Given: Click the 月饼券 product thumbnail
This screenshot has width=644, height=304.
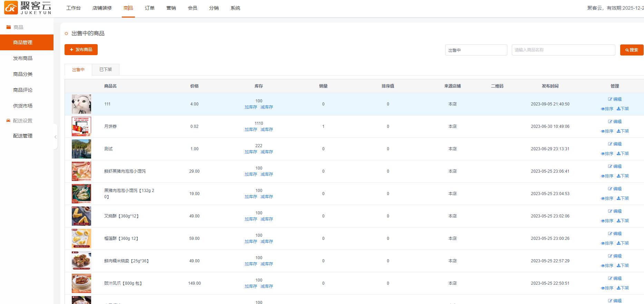Looking at the screenshot, I should tap(81, 126).
